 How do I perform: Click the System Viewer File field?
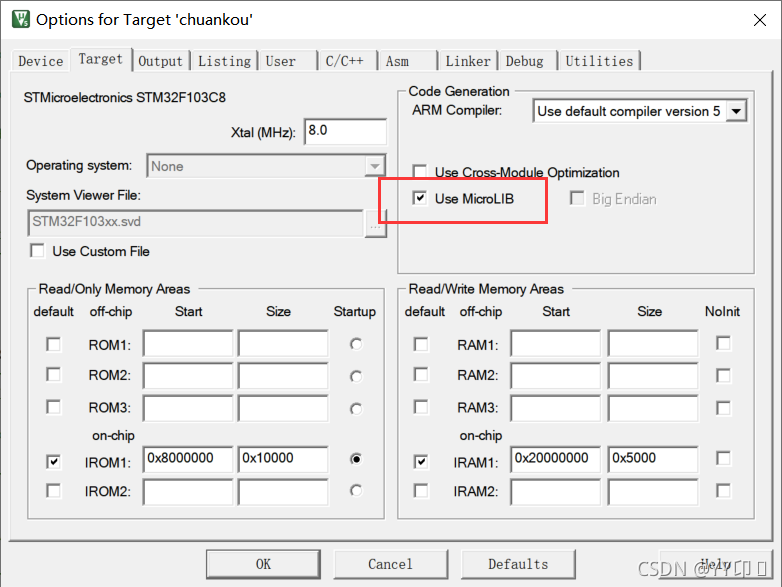196,222
